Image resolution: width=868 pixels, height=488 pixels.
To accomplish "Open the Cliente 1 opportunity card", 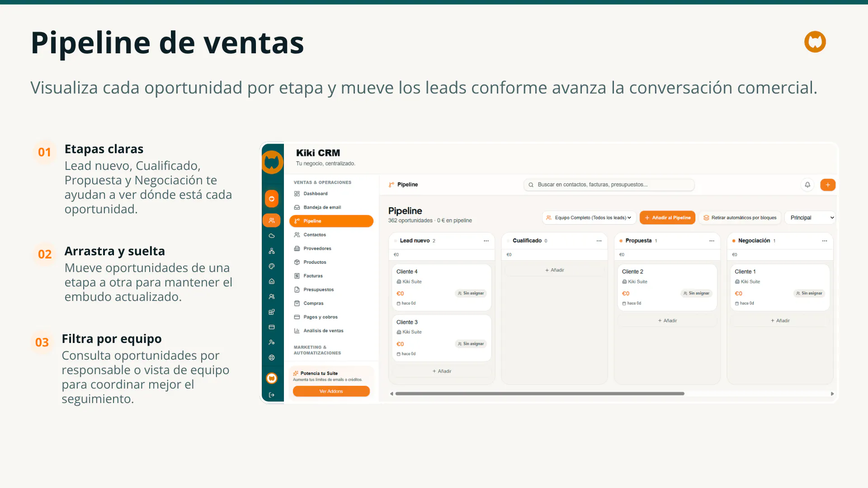I will (780, 287).
